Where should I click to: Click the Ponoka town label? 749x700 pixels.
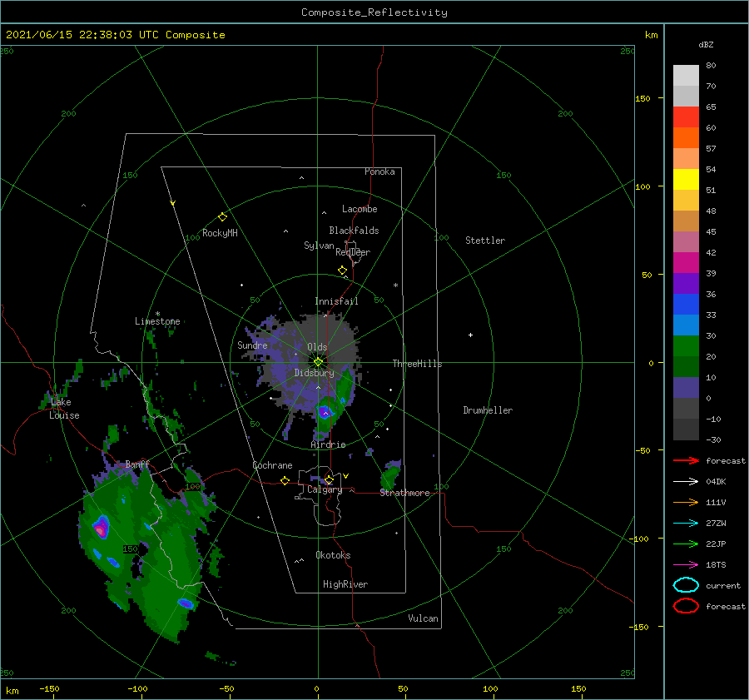click(379, 171)
